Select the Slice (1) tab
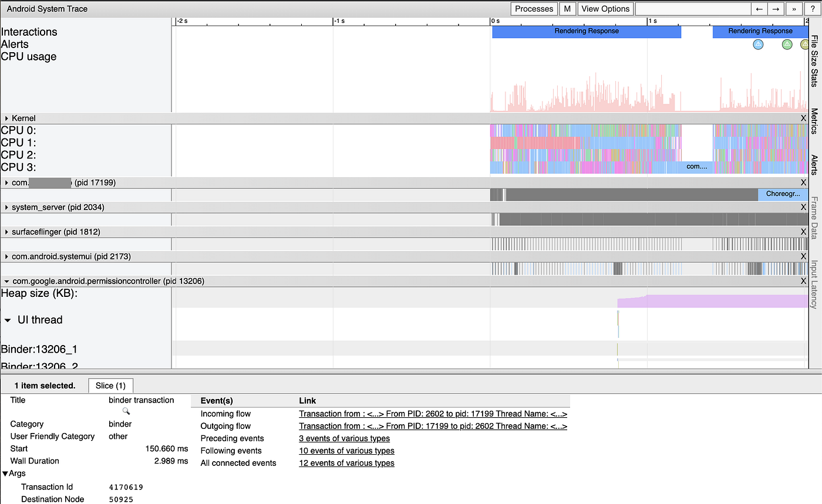Viewport: 822px width, 504px height. (x=110, y=385)
